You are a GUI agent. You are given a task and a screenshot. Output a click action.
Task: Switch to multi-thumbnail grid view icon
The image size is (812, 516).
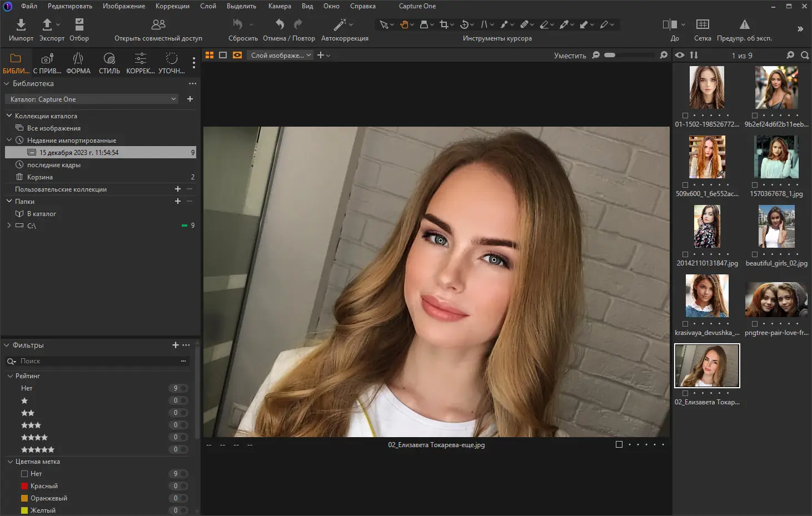click(x=210, y=55)
